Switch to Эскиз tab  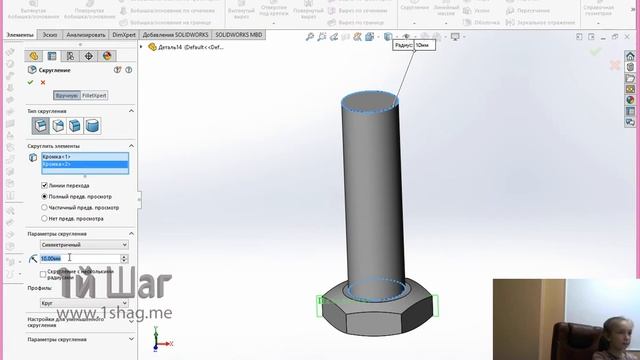click(50, 35)
